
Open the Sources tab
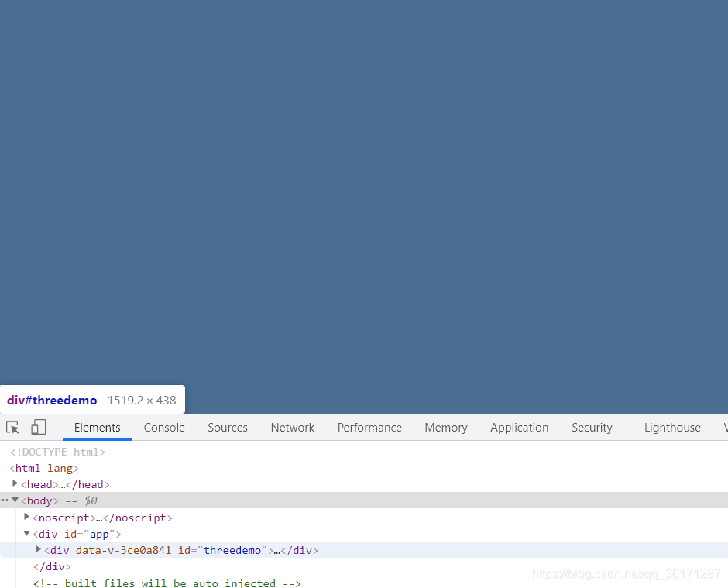click(228, 428)
